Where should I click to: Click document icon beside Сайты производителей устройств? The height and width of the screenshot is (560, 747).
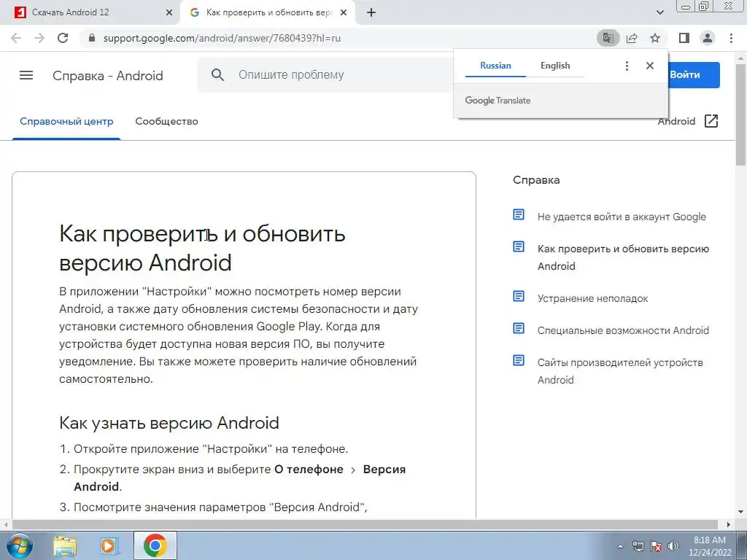pyautogui.click(x=519, y=360)
